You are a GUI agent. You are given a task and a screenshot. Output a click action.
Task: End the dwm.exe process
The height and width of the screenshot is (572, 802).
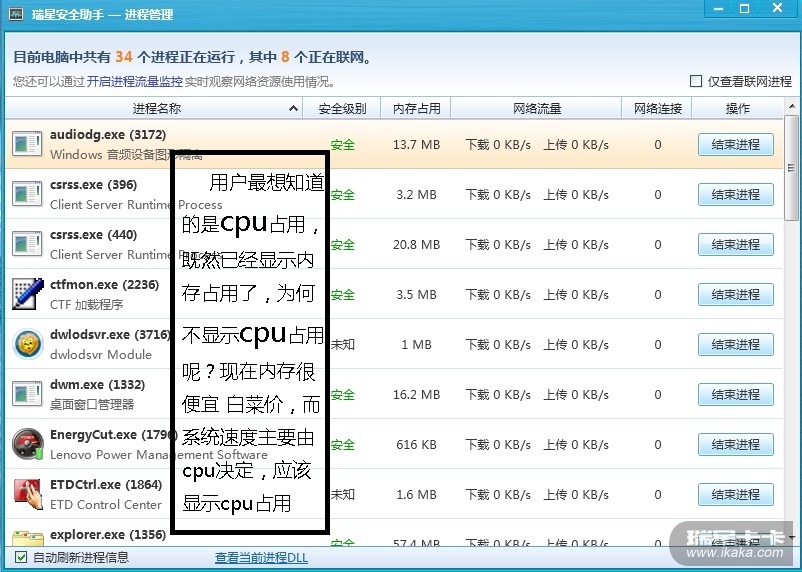[x=736, y=394]
